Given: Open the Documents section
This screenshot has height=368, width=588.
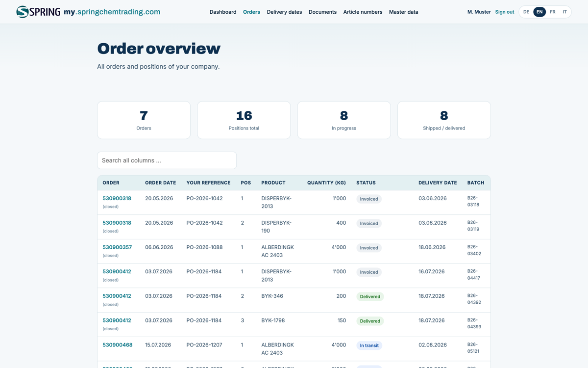Looking at the screenshot, I should (x=322, y=12).
